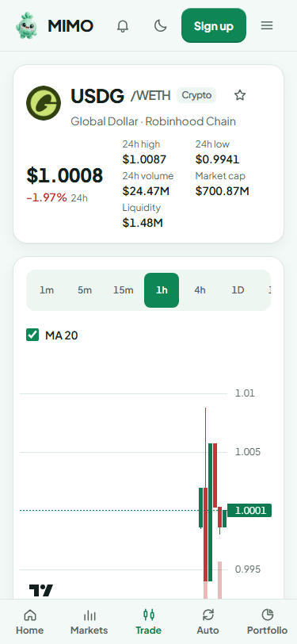Click the /WETH pair label

pyautogui.click(x=150, y=96)
